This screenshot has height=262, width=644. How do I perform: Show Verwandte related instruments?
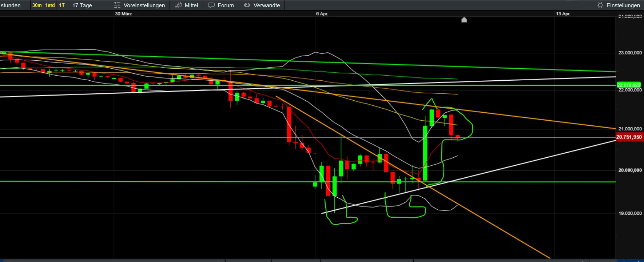262,5
